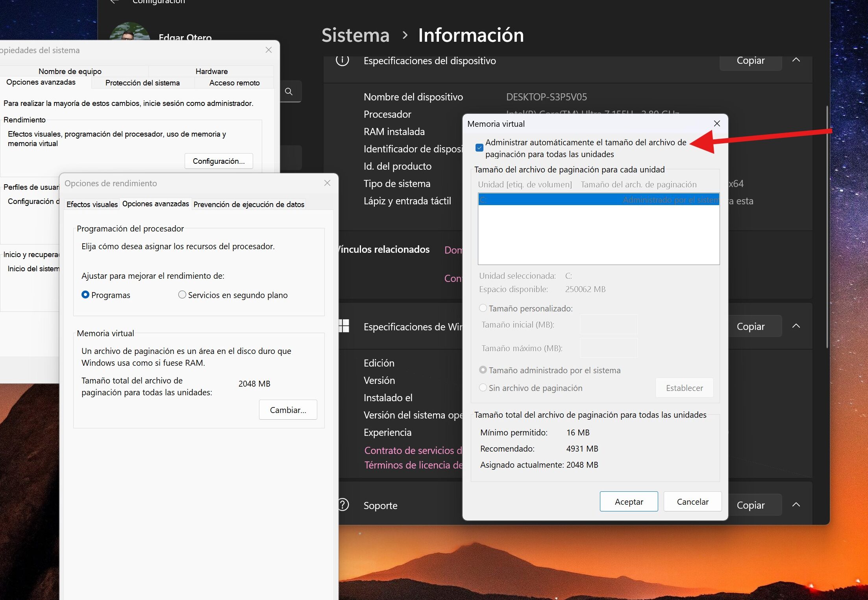Viewport: 868px width, 600px height.
Task: Collapse the Soporte section
Action: tap(796, 505)
